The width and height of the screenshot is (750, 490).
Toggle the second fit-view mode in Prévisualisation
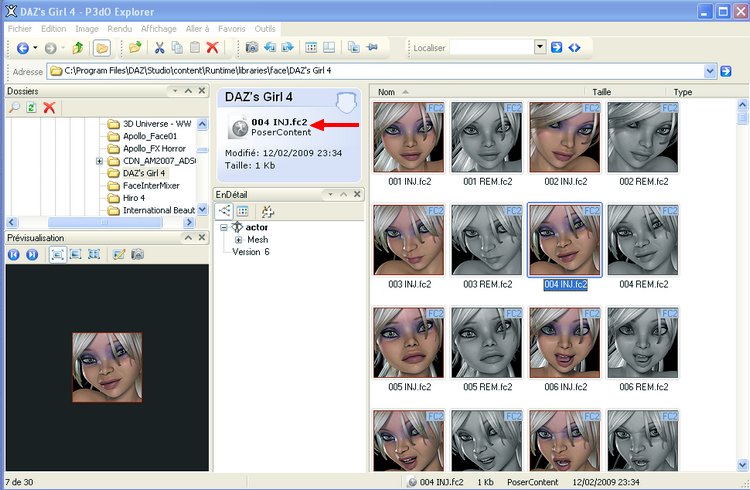pyautogui.click(x=76, y=255)
